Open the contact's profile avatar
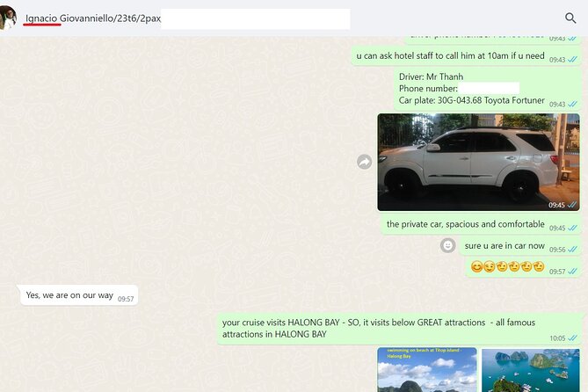588x392 pixels. pyautogui.click(x=8, y=18)
